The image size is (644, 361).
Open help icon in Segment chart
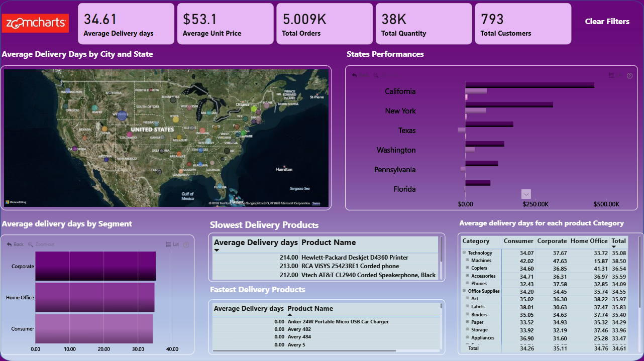(x=186, y=245)
